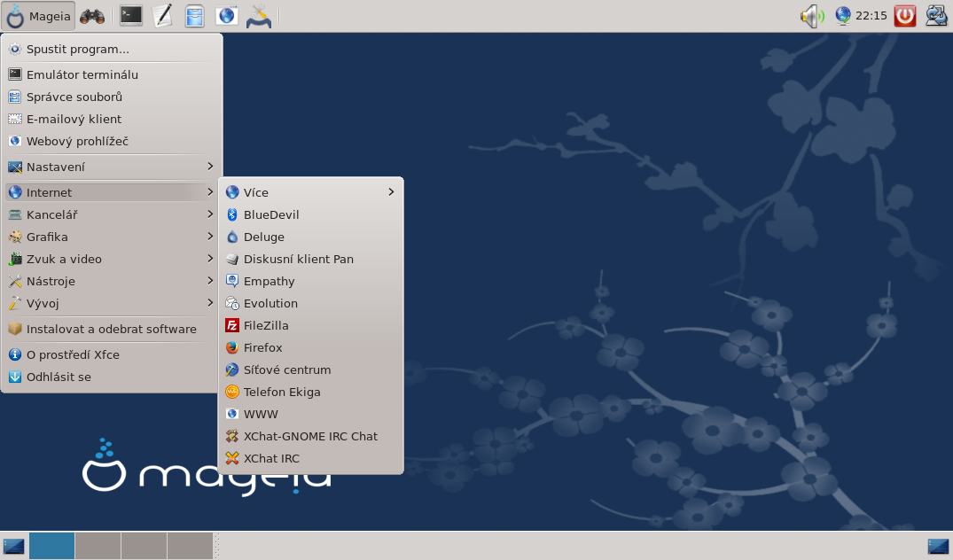Viewport: 953px width, 560px height.
Task: Open Webový prohlížeč menu entry
Action: pyautogui.click(x=112, y=141)
